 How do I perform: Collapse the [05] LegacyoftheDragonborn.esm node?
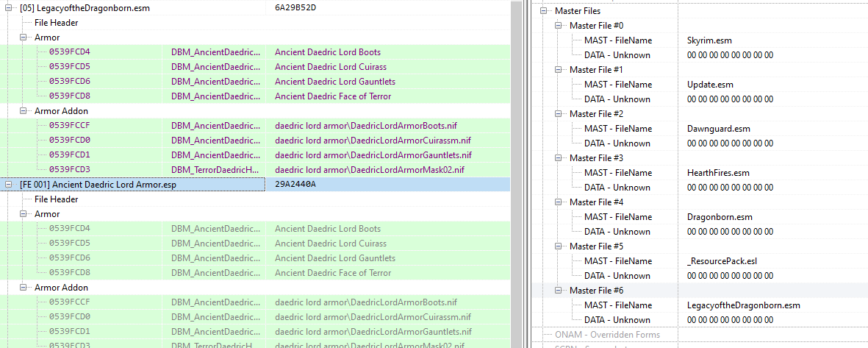(x=9, y=8)
